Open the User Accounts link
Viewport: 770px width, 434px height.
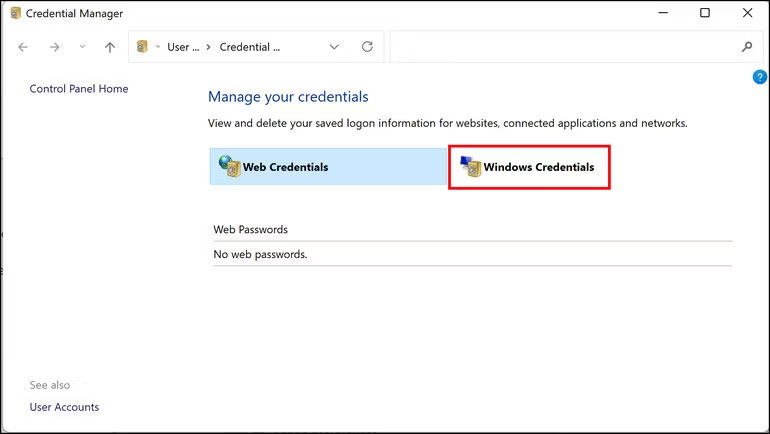click(64, 407)
